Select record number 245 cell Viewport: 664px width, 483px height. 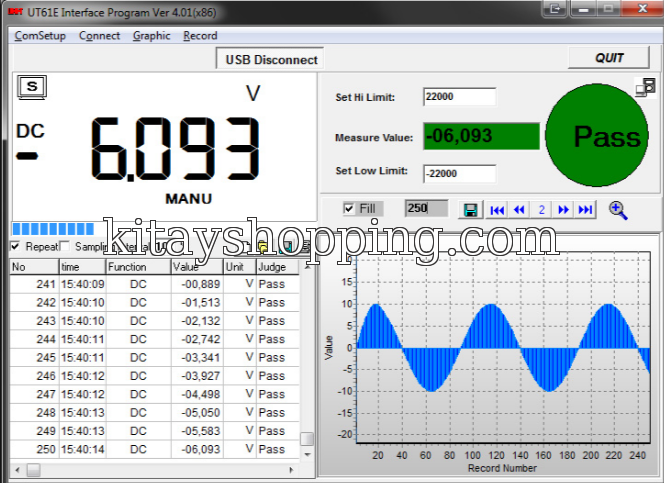pyautogui.click(x=34, y=358)
